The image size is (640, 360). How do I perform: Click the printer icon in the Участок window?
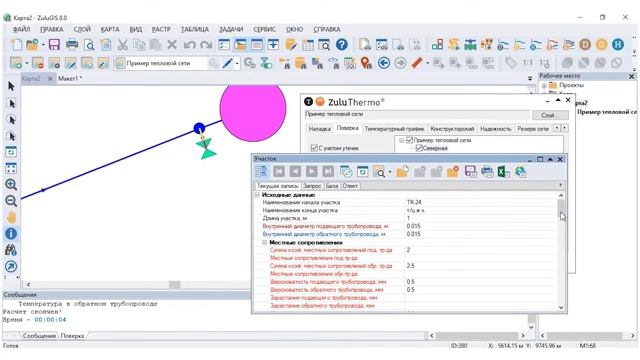pyautogui.click(x=487, y=172)
